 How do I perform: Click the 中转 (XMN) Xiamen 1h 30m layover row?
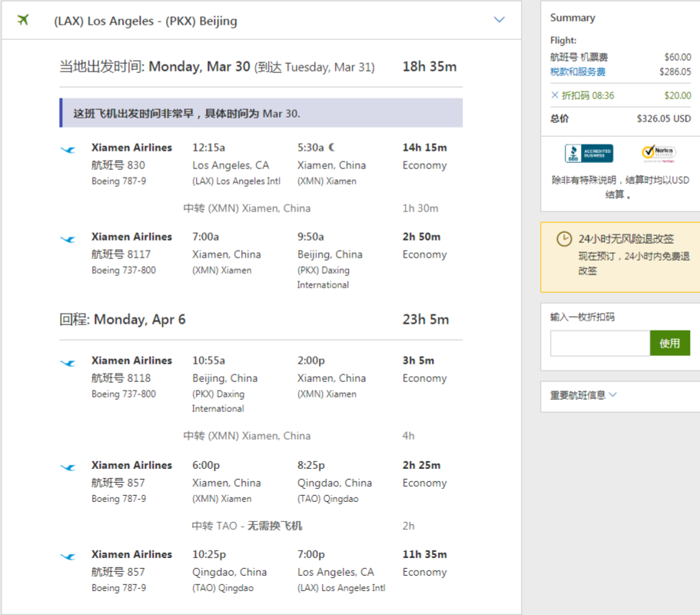310,208
